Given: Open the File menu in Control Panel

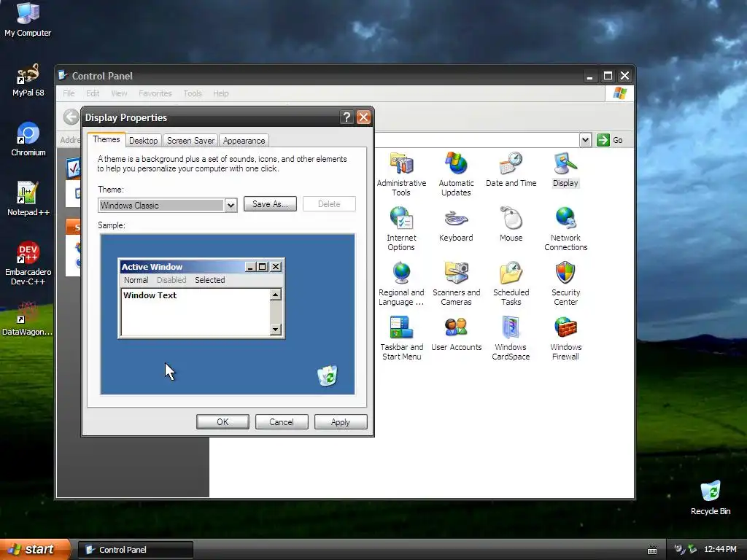Looking at the screenshot, I should (69, 93).
